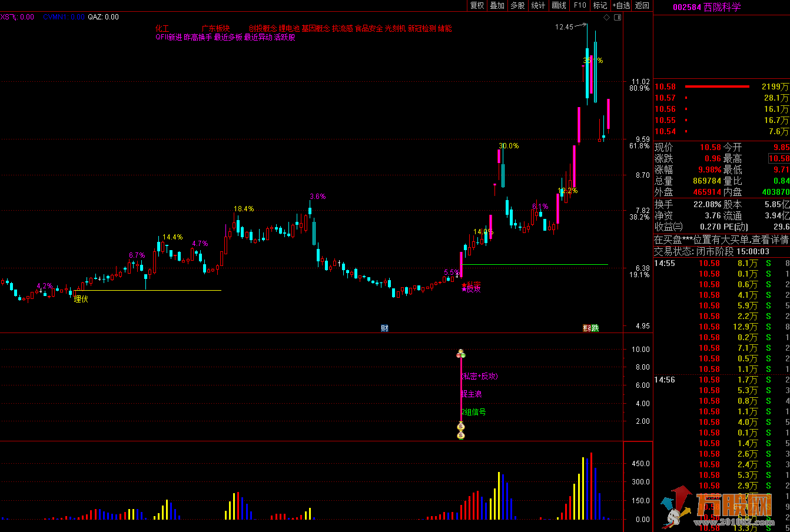Image resolution: width=790 pixels, height=532 pixels.
Task: Open the 抗流感 concept tag
Action: click(343, 28)
